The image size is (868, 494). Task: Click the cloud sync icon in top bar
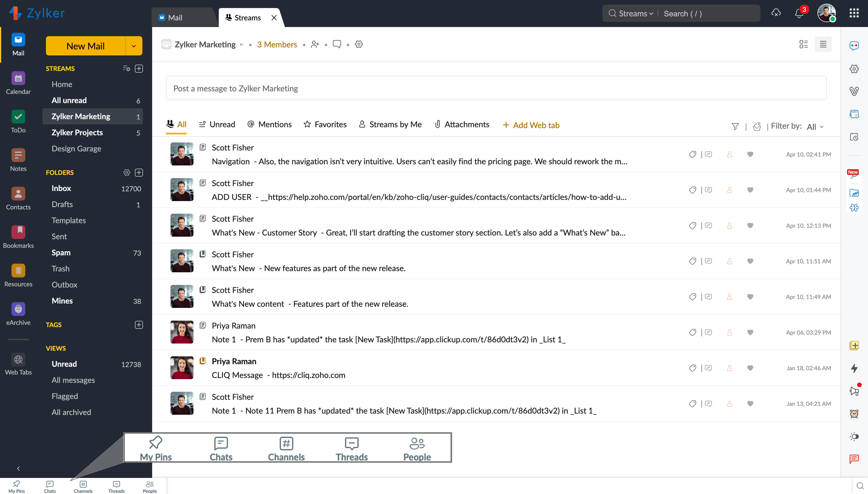pos(776,13)
